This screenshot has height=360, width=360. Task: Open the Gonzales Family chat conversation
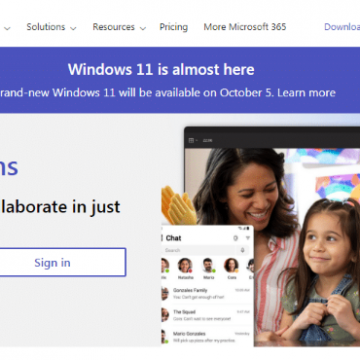[x=207, y=293]
